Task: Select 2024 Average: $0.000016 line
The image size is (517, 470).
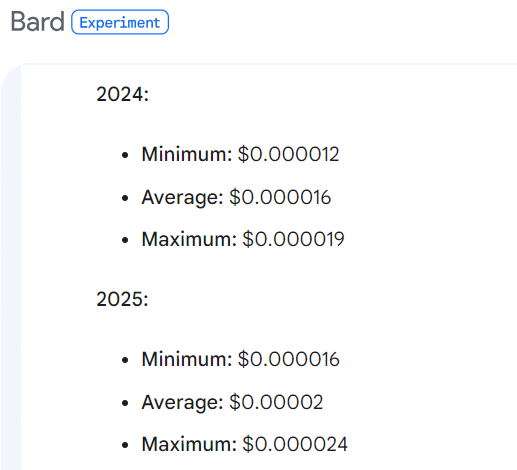Action: click(x=236, y=197)
